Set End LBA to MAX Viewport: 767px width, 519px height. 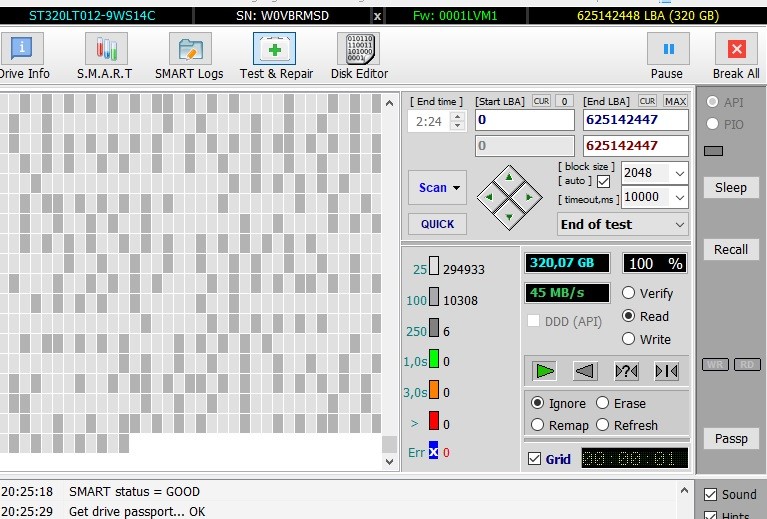tap(676, 101)
